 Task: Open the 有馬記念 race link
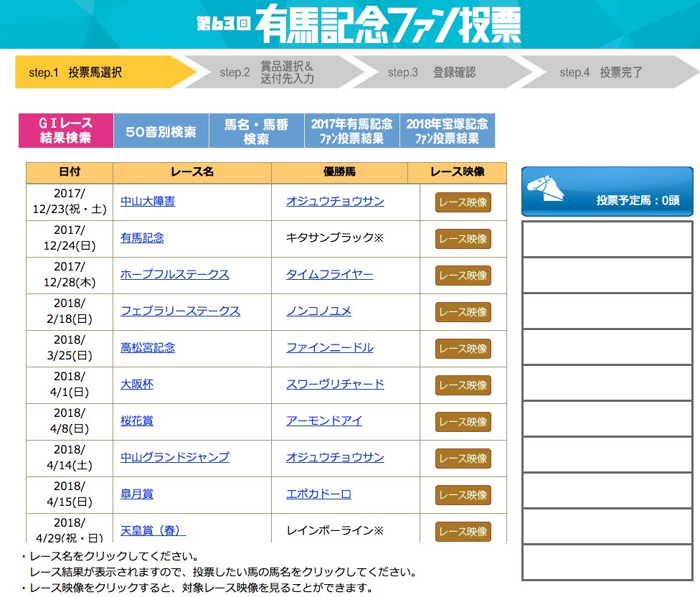[x=143, y=238]
